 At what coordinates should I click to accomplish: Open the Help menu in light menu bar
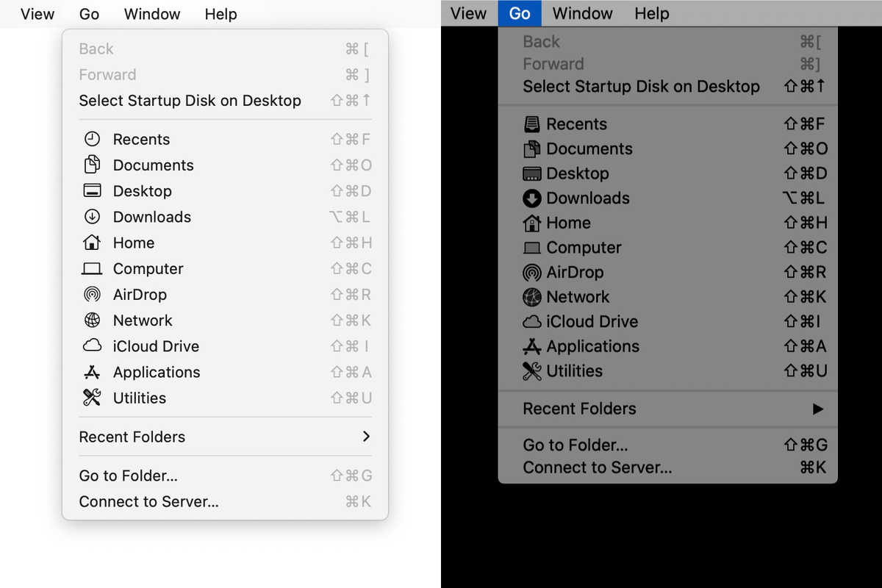pos(220,14)
